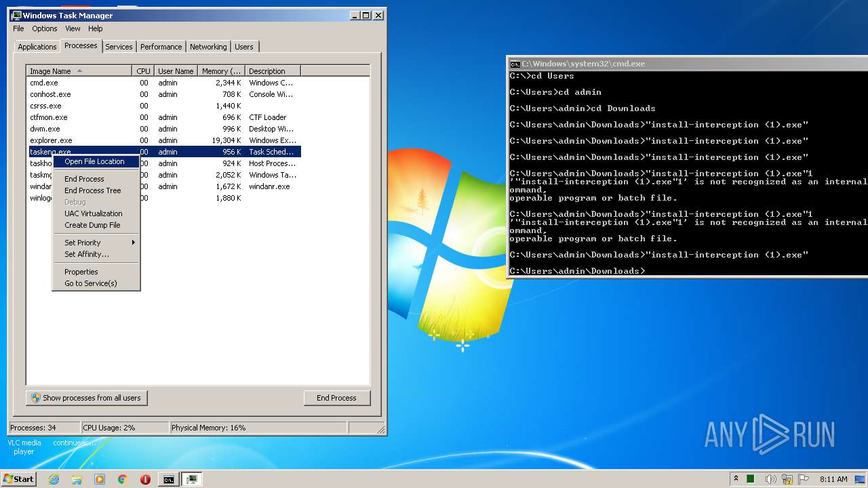Image resolution: width=868 pixels, height=488 pixels.
Task: Switch to the Applications tab
Action: pyautogui.click(x=37, y=47)
